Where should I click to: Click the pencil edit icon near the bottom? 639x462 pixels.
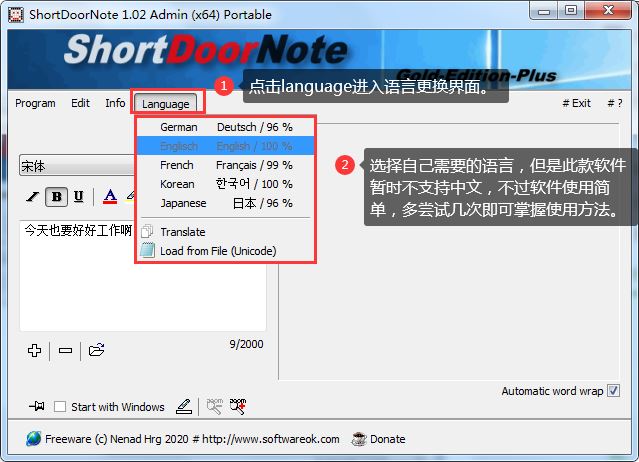coord(184,406)
